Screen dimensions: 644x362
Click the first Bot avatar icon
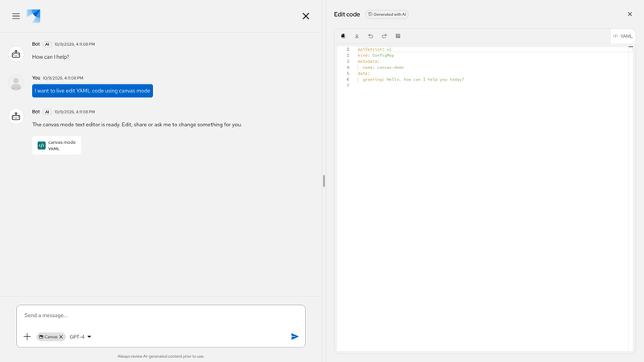click(16, 54)
